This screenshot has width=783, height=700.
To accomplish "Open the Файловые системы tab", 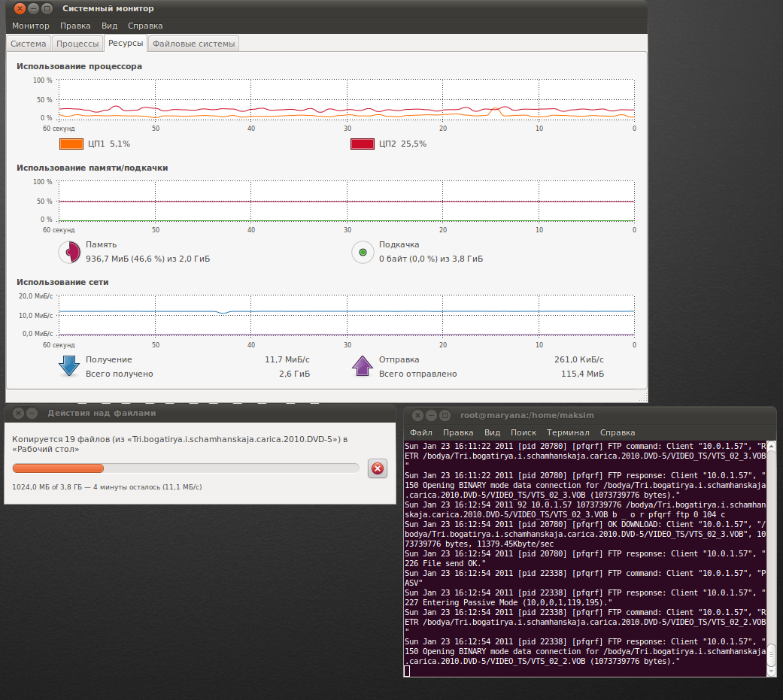I will click(194, 44).
